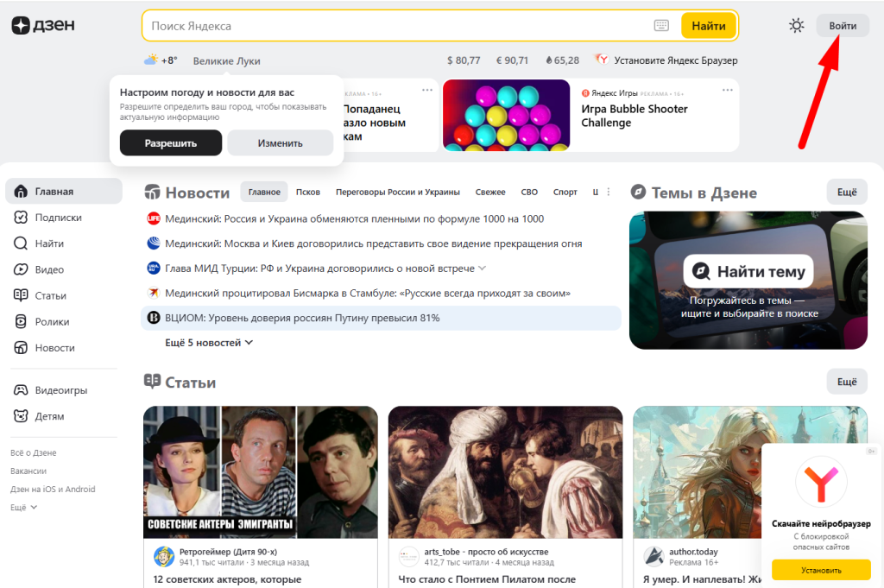The height and width of the screenshot is (588, 884).
Task: Open the Подписки sidebar icon
Action: tap(21, 217)
